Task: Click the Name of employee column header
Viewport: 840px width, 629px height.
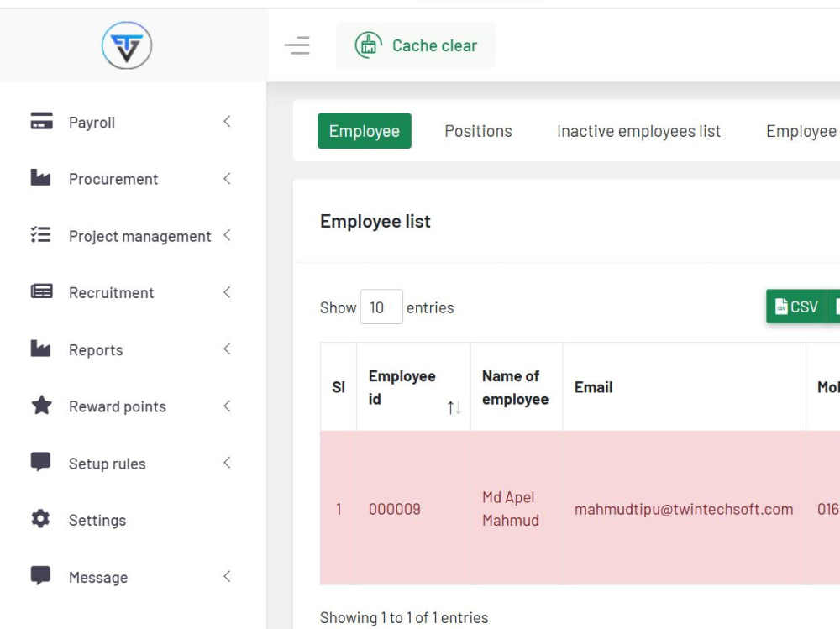Action: click(517, 387)
